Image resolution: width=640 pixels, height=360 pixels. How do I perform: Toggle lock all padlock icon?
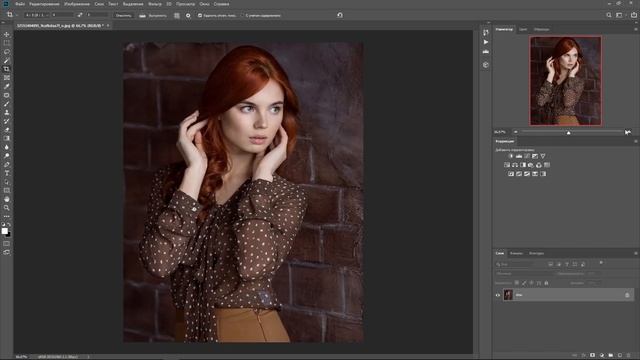pos(547,283)
